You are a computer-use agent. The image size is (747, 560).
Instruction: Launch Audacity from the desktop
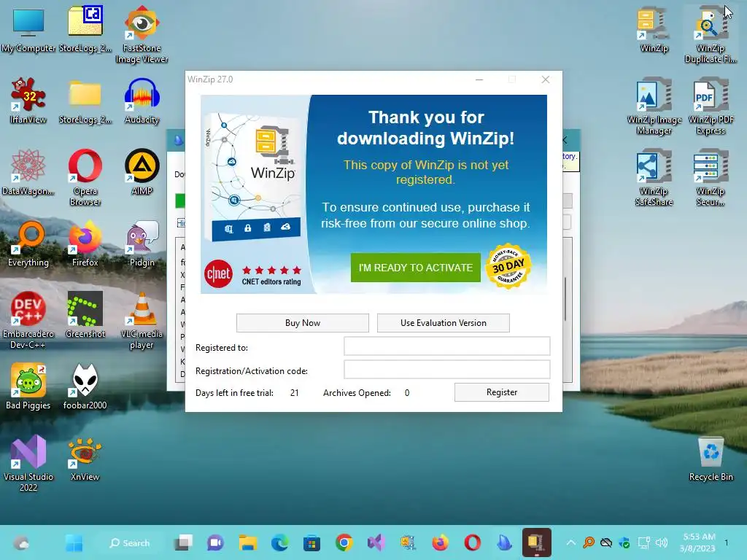pos(142,101)
